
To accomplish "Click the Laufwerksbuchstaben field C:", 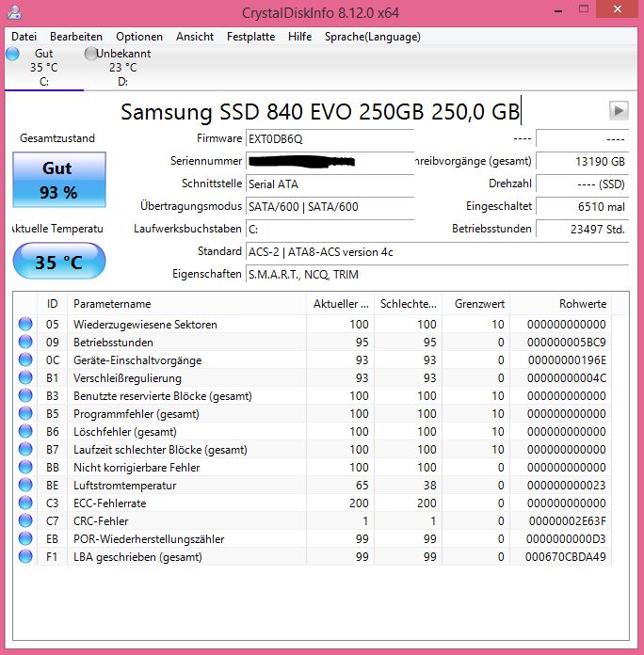I will click(330, 229).
